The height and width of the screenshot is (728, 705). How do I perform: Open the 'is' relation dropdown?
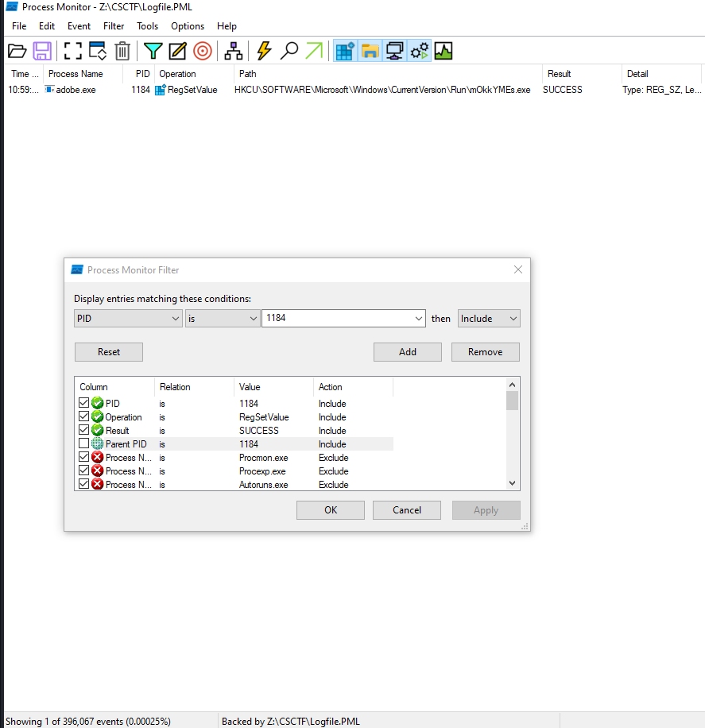point(253,319)
